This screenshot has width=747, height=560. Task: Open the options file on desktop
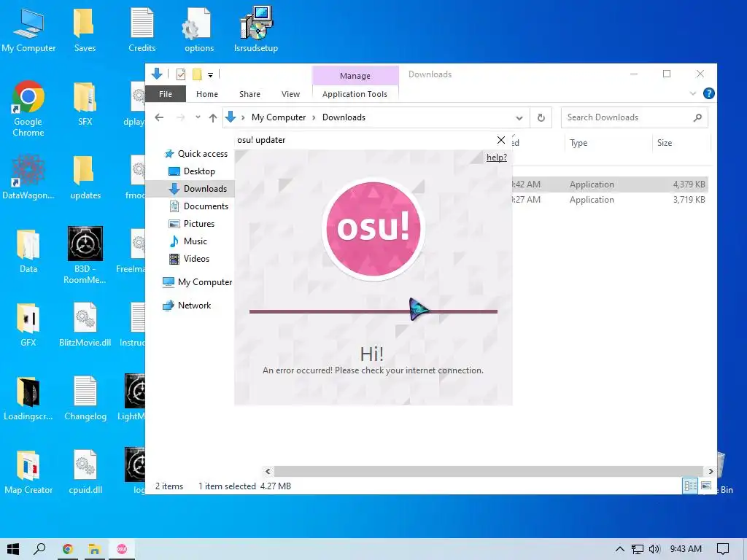coord(198,29)
